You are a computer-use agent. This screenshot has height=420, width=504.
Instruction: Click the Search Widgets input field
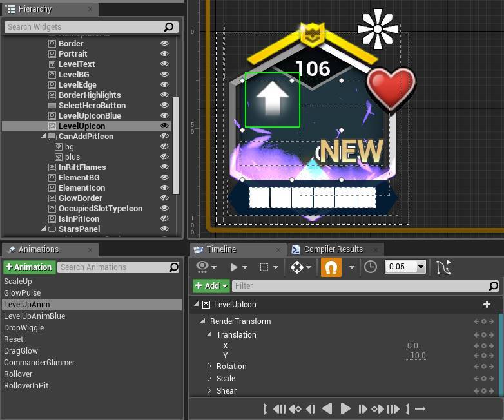[92, 27]
